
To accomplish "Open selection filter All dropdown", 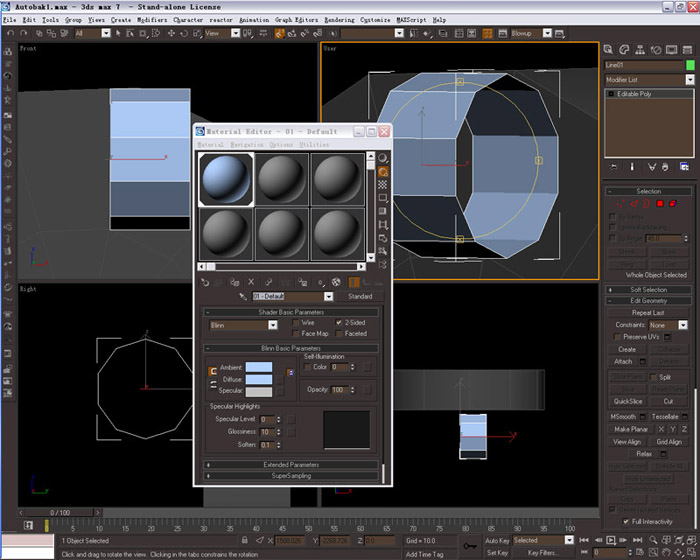I will (106, 33).
